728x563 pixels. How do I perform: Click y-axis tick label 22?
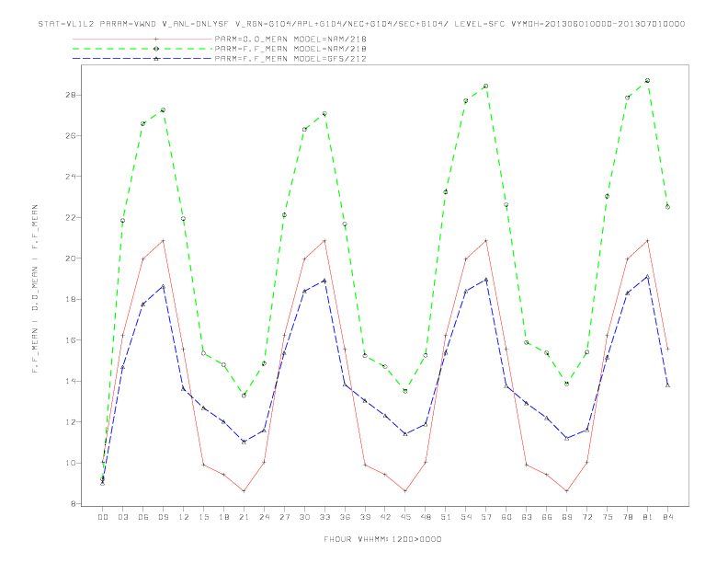click(72, 217)
